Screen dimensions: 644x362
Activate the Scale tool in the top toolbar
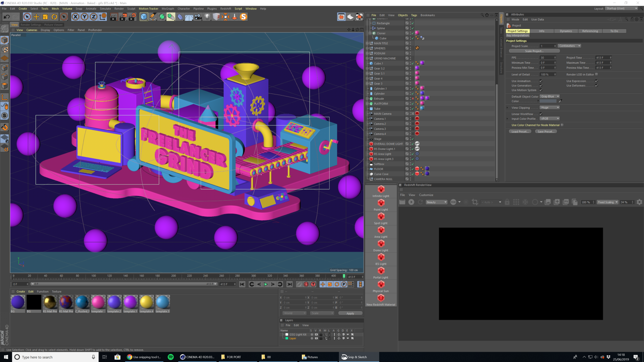[x=45, y=17]
